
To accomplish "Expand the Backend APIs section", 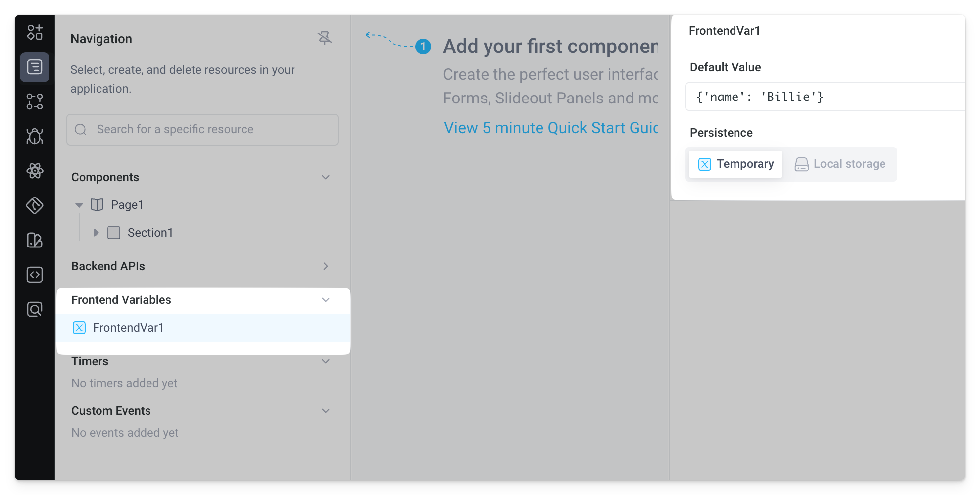I will pos(325,266).
